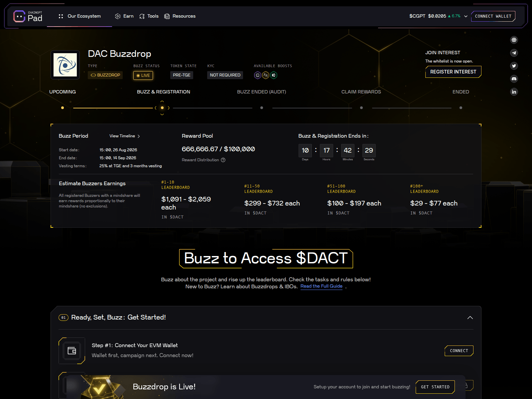Open the ChainGPT Pad logo home link

click(x=28, y=16)
